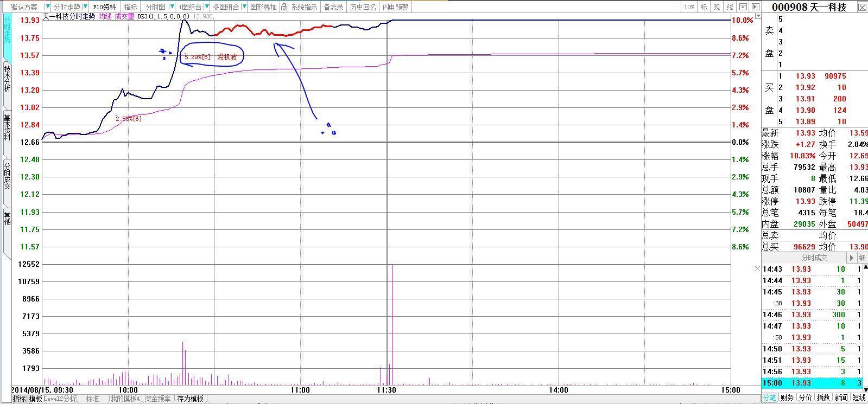Screen dimensions: 868x404
Task: Open 历史回忆 history replay
Action: click(x=362, y=7)
